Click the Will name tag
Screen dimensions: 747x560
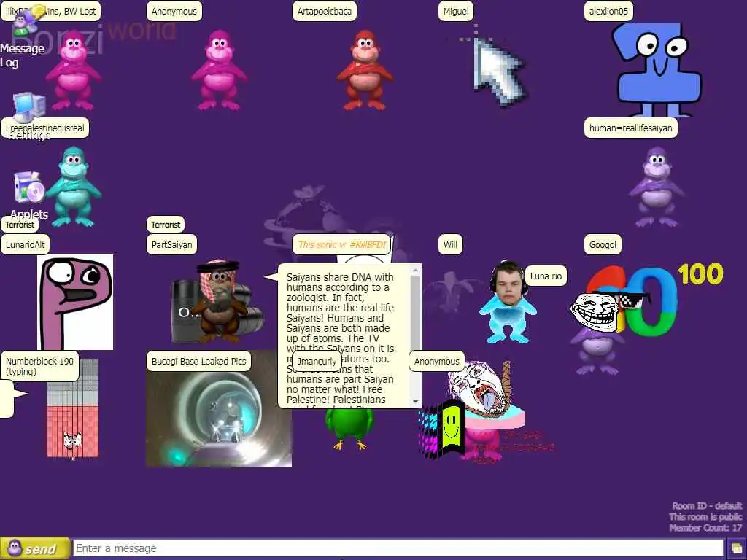point(450,244)
